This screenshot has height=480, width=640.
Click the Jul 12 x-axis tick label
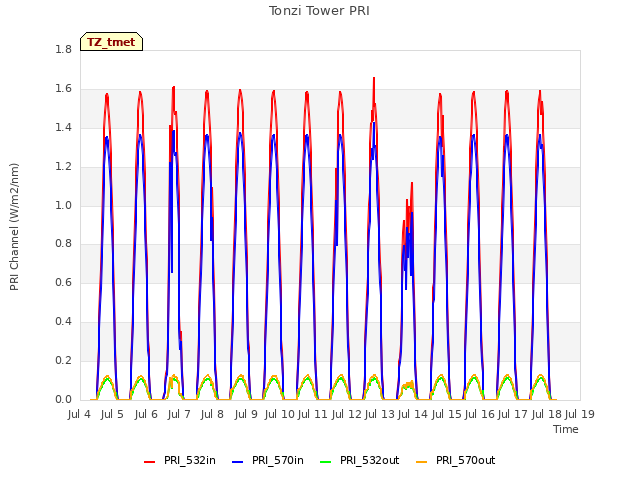(347, 414)
